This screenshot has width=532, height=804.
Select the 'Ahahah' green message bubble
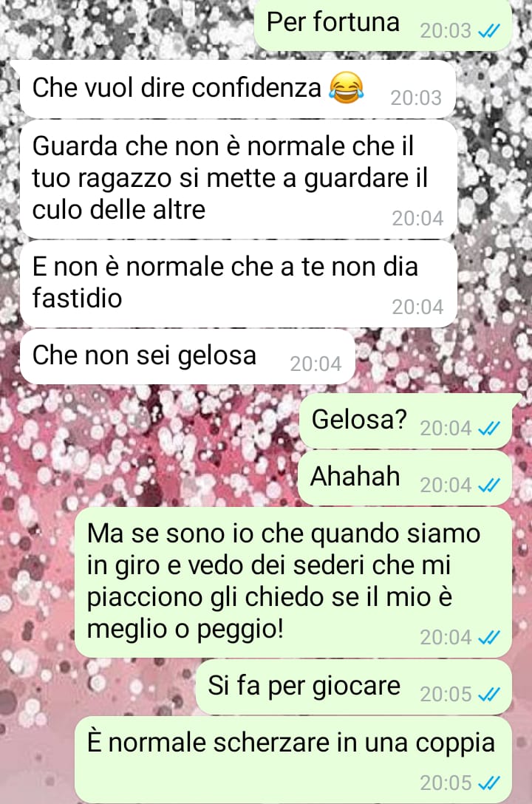405,478
